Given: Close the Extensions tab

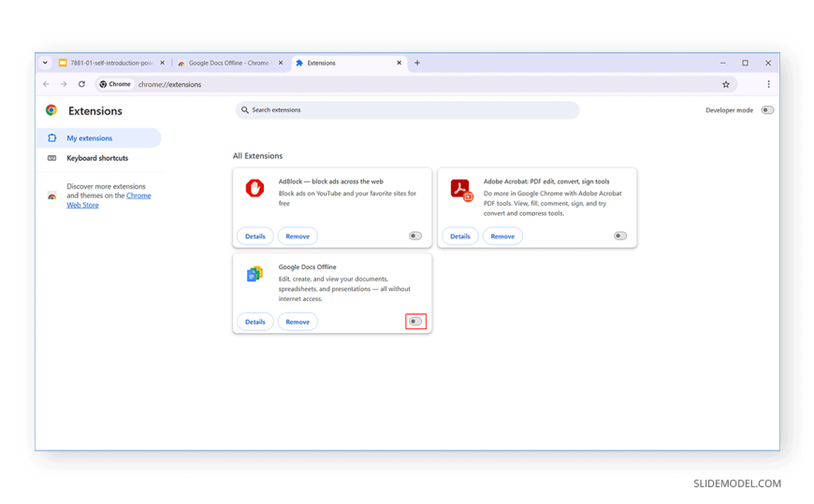Looking at the screenshot, I should click(399, 63).
